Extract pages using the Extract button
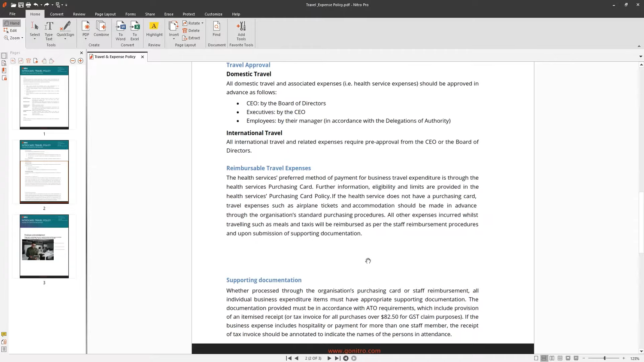The height and width of the screenshot is (362, 644). click(191, 38)
